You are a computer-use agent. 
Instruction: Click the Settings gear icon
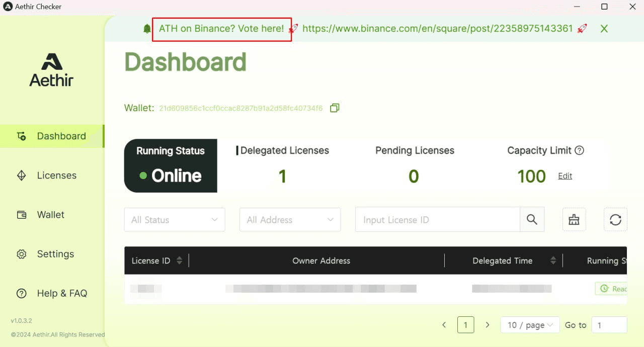(22, 254)
